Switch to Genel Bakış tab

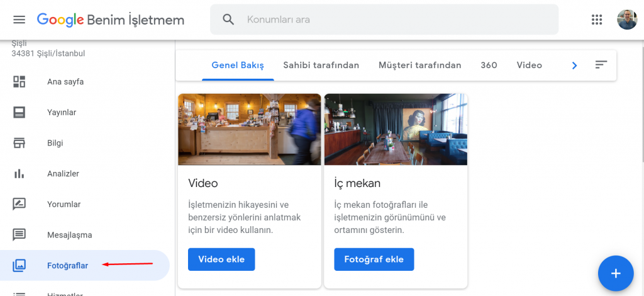[238, 65]
